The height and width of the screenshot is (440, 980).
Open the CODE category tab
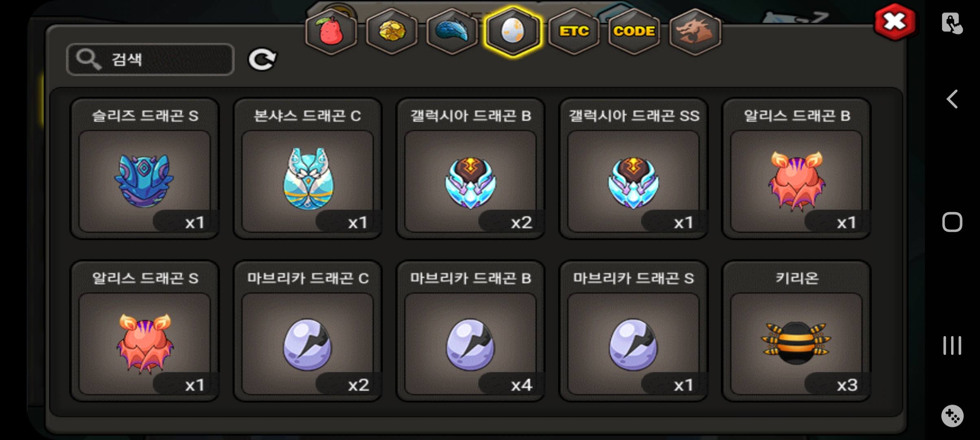(634, 32)
